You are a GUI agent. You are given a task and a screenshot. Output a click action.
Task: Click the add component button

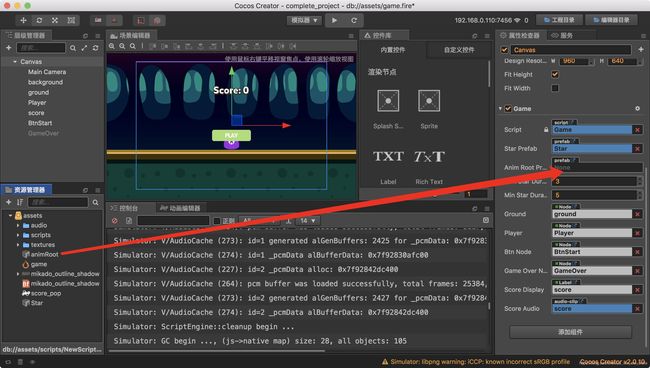[x=570, y=332]
